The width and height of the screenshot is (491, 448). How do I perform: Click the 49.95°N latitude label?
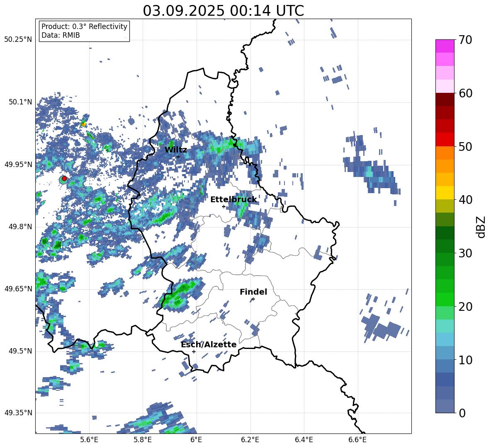(18, 165)
